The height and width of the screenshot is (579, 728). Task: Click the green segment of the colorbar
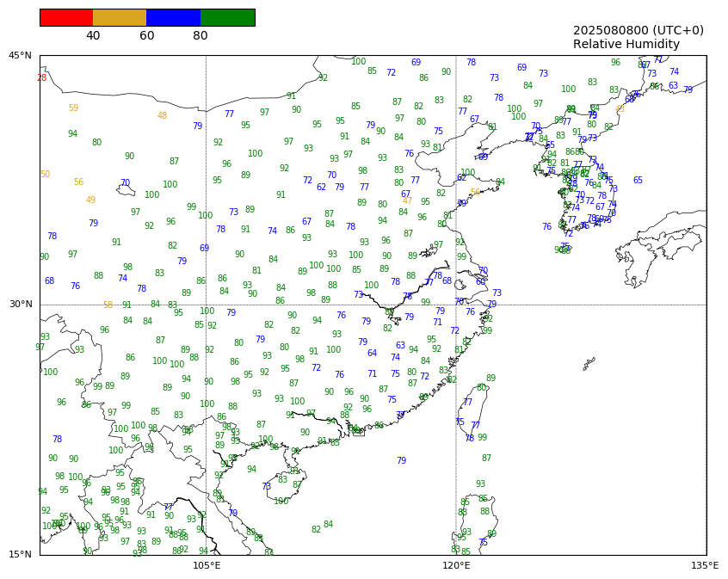tap(227, 18)
